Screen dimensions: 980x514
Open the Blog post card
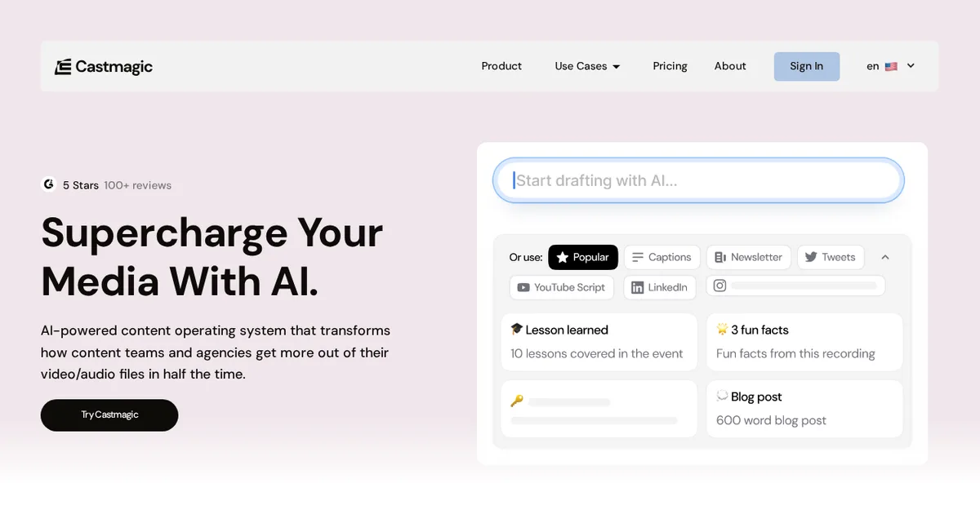[804, 409]
